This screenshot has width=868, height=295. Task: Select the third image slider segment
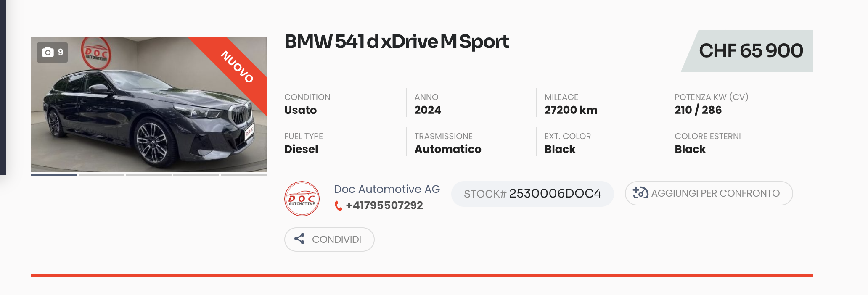click(149, 174)
